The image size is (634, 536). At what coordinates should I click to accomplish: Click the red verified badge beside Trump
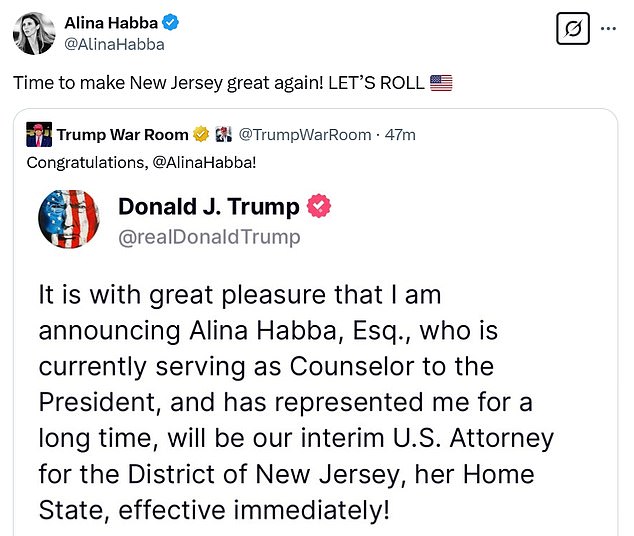pos(319,207)
